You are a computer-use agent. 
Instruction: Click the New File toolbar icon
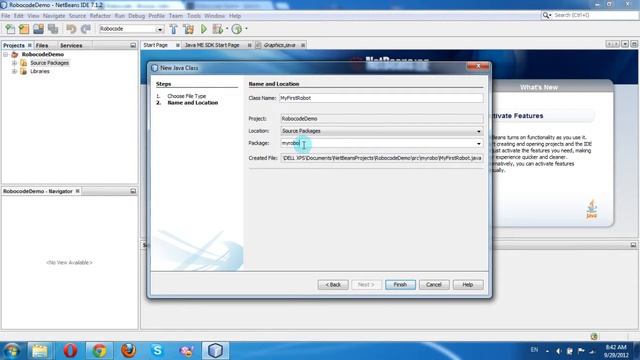coord(10,29)
